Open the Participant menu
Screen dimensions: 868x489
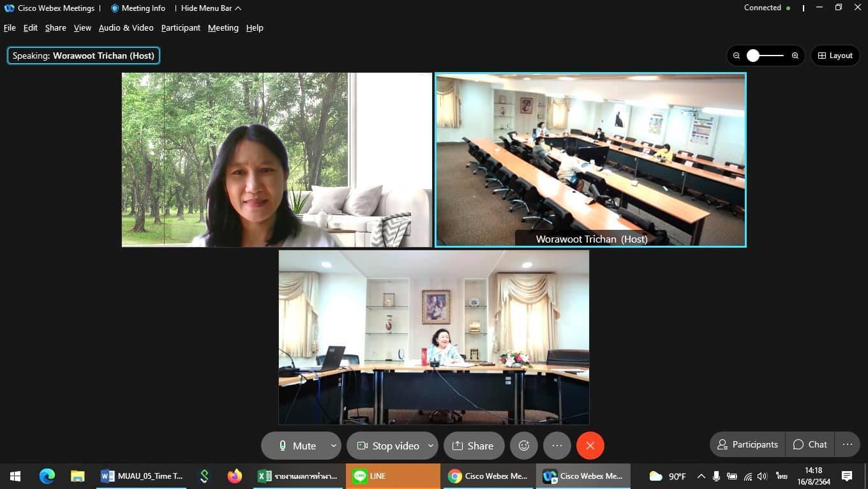point(181,27)
